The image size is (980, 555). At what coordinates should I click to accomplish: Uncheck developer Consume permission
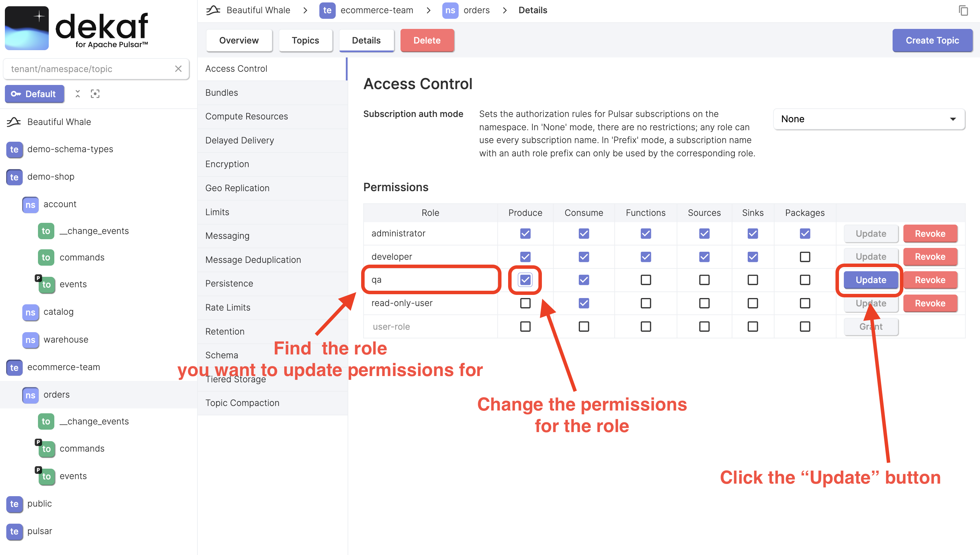coord(584,257)
